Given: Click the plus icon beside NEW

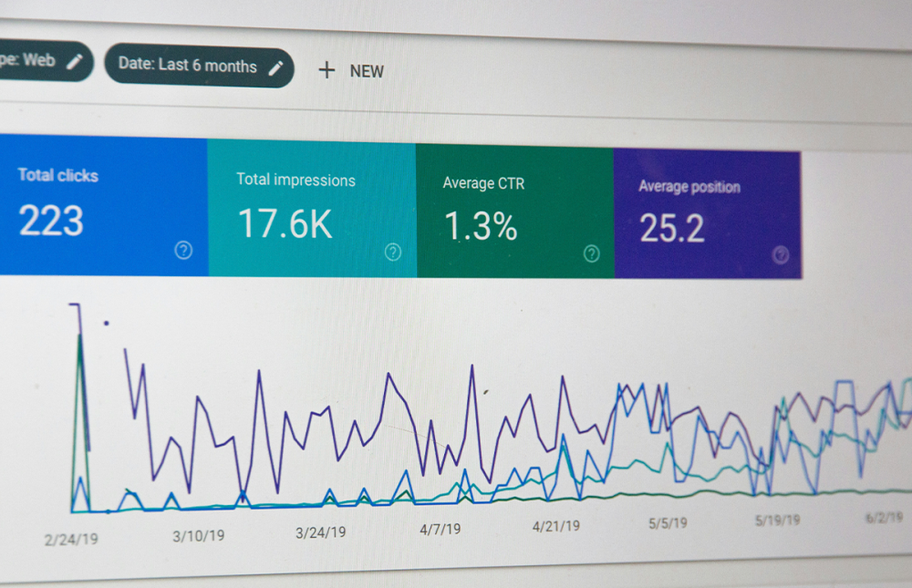Looking at the screenshot, I should coord(327,70).
